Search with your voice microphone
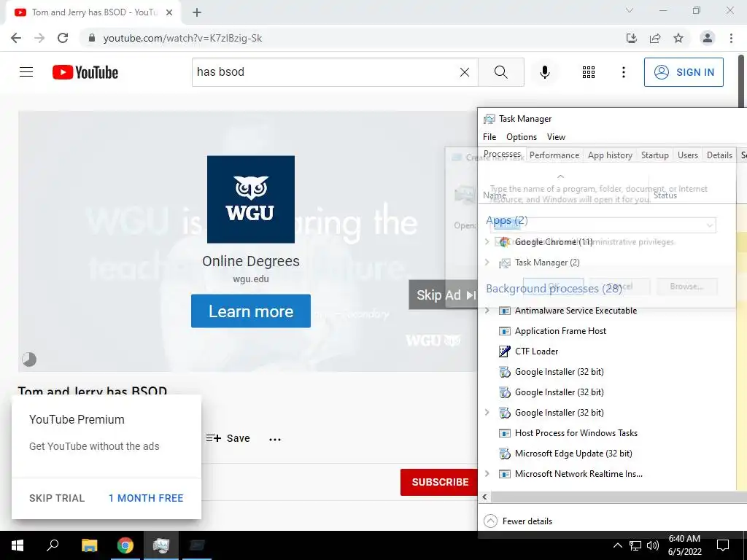The image size is (747, 560). click(x=544, y=72)
